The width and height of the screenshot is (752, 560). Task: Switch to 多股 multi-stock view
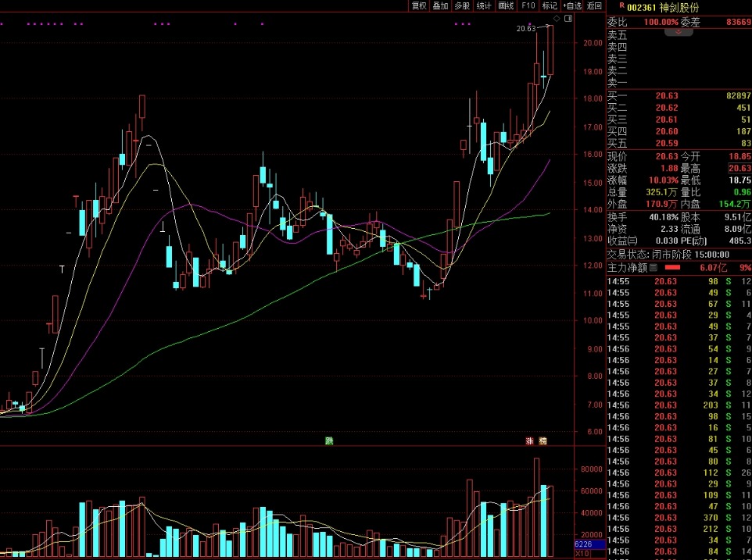pyautogui.click(x=463, y=5)
